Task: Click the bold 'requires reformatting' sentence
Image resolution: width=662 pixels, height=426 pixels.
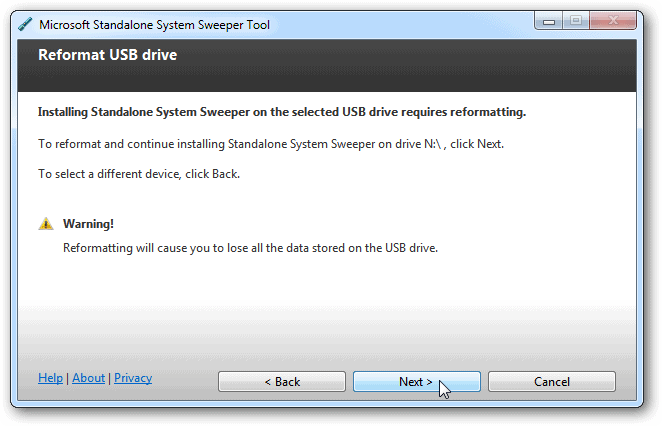Action: pyautogui.click(x=282, y=112)
